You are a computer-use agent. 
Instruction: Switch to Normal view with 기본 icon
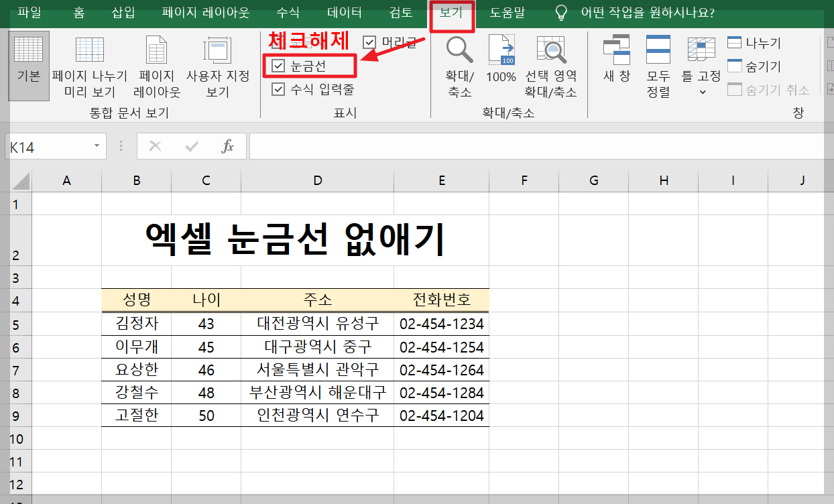click(x=28, y=65)
